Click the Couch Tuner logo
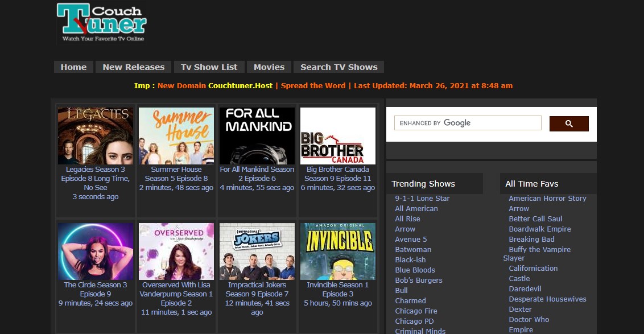This screenshot has width=644, height=334. pyautogui.click(x=101, y=23)
